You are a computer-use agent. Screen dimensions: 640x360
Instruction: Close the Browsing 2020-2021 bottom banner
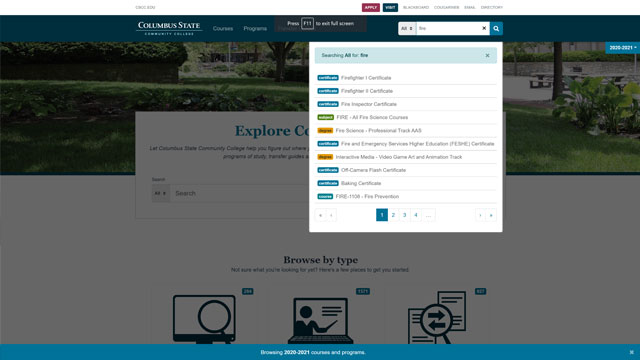pyautogui.click(x=631, y=352)
